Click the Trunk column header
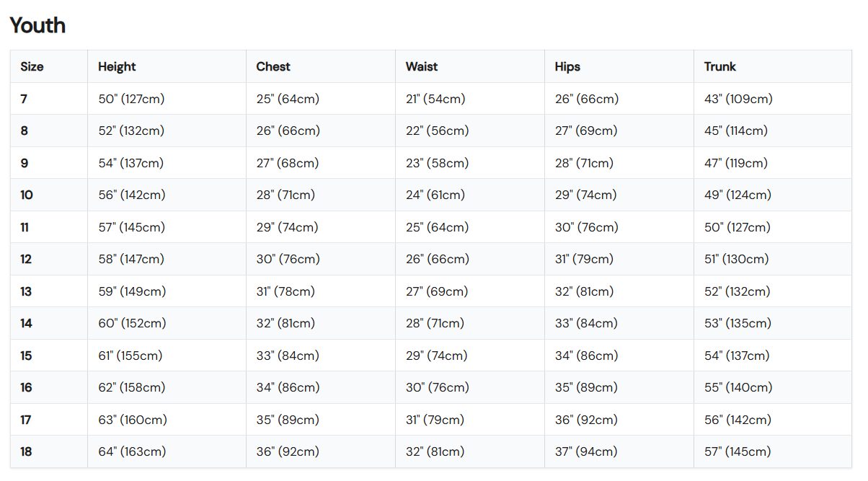 coord(719,66)
